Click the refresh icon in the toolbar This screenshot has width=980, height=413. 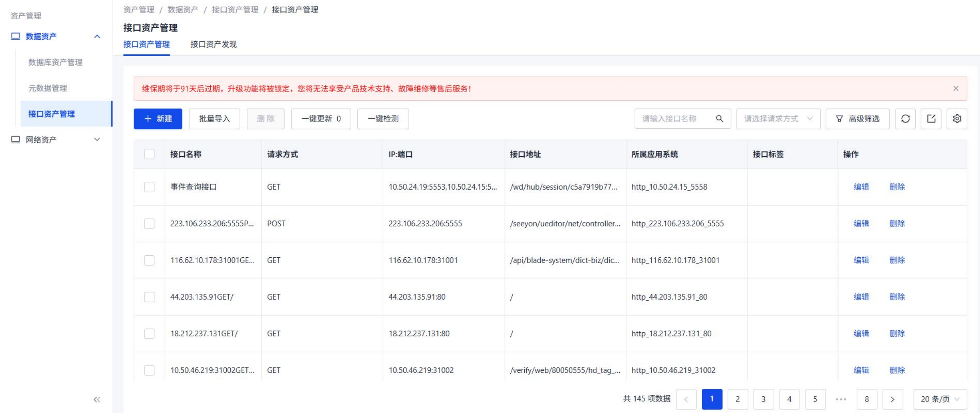(x=905, y=119)
